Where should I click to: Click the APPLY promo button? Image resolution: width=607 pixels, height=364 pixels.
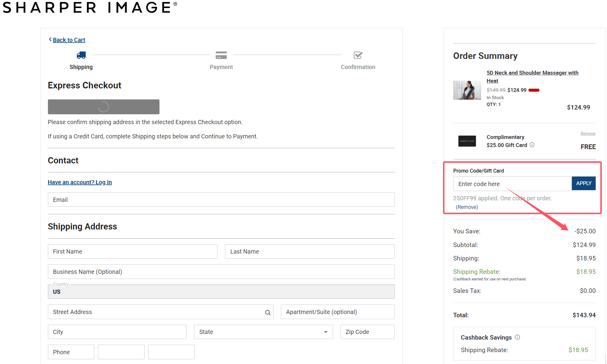click(x=583, y=183)
